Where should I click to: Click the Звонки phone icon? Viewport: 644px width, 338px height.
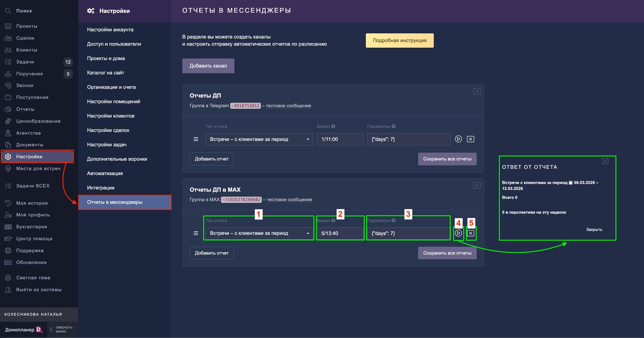[x=8, y=86]
